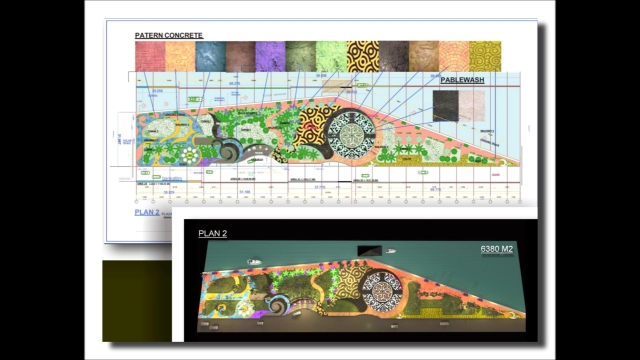Pick the blue concrete pattern swatch
The image size is (640, 360).
tap(211, 56)
